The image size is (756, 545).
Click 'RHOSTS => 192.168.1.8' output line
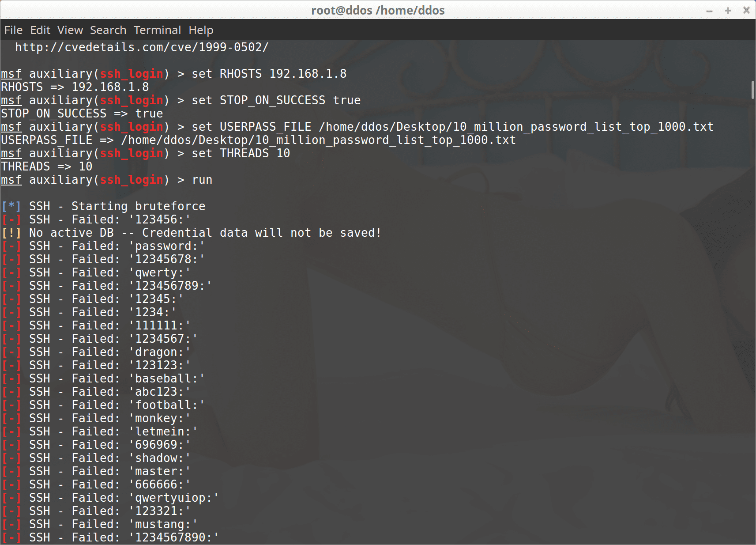click(75, 87)
